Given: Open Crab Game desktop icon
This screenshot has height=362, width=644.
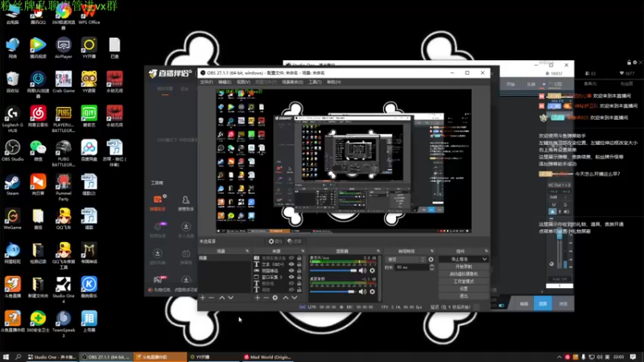Looking at the screenshot, I should (x=64, y=82).
